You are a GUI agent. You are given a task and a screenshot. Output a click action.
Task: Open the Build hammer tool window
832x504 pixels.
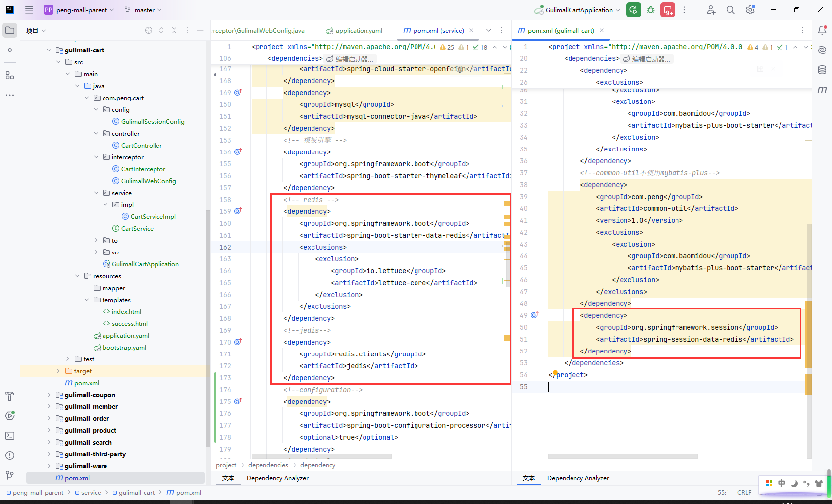[10, 396]
